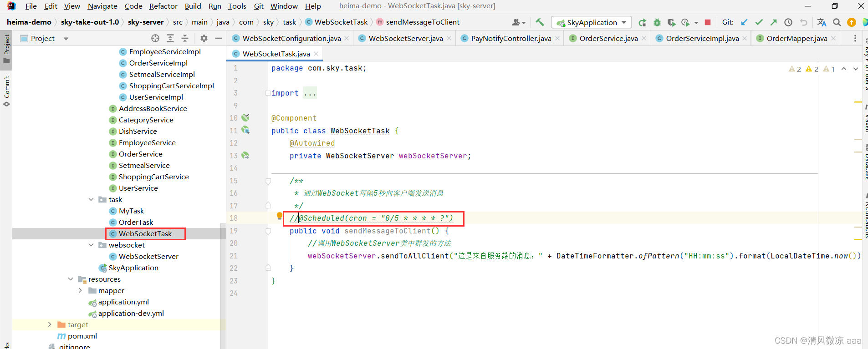Open the Git menu
Viewport: 868px width, 349px height.
(259, 6)
